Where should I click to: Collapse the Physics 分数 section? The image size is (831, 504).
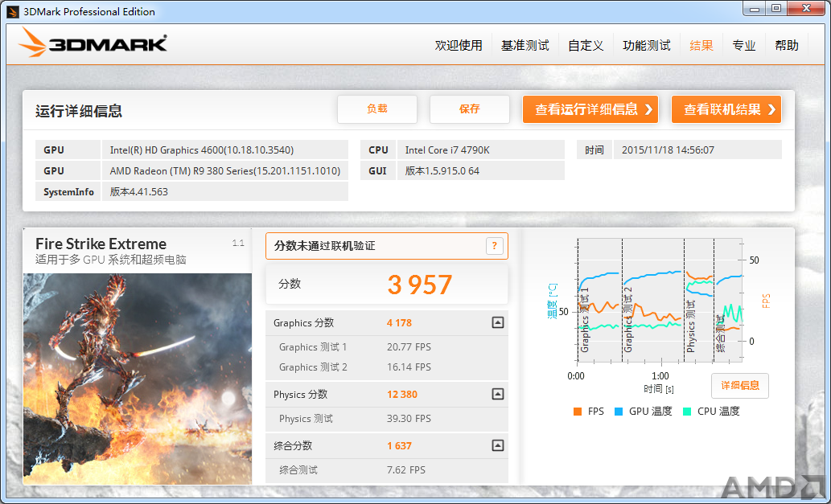(x=497, y=394)
